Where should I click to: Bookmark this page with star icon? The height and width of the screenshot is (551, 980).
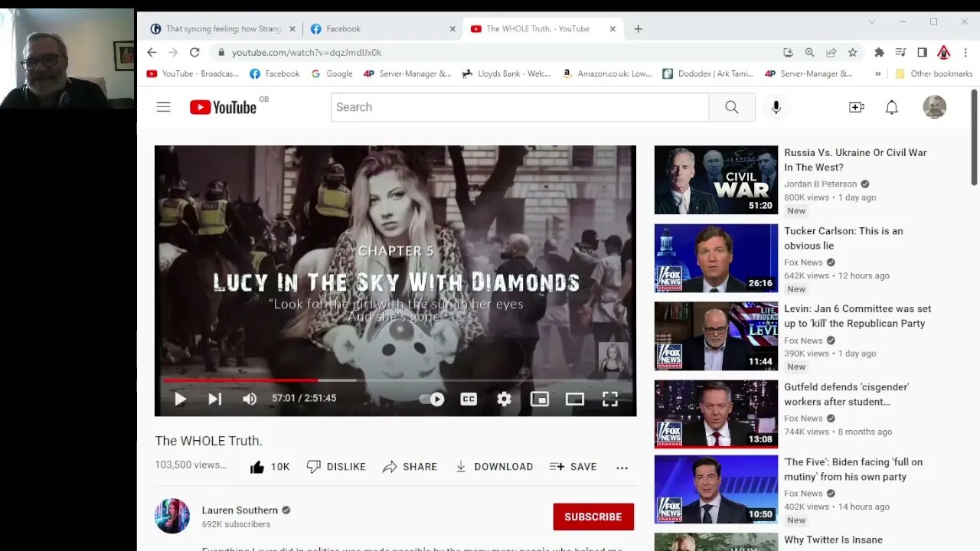point(852,52)
